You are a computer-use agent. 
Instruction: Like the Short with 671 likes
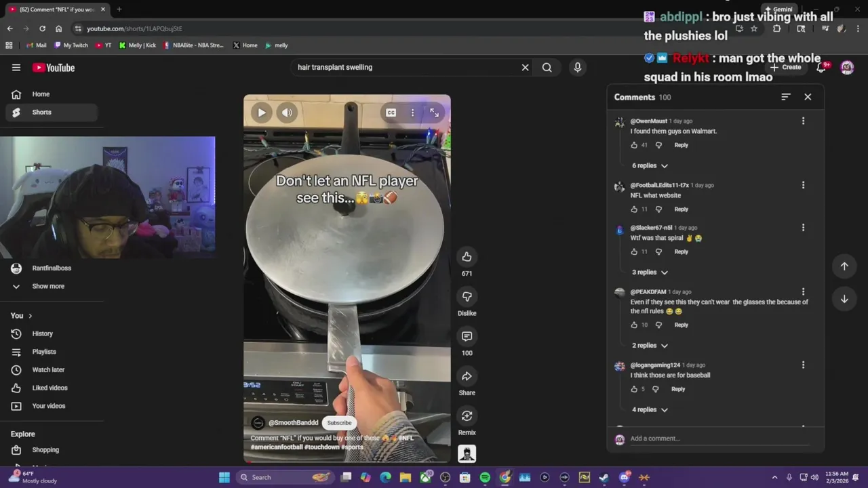pyautogui.click(x=467, y=257)
